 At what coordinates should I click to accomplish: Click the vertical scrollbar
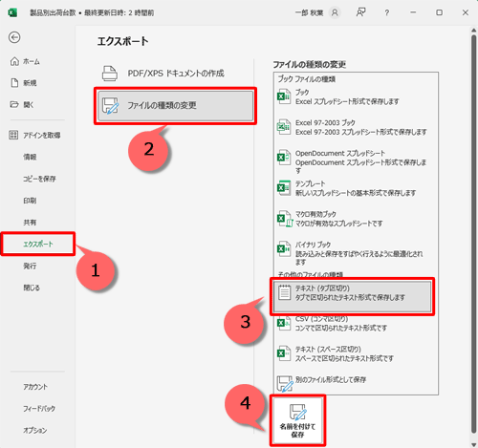click(x=473, y=234)
